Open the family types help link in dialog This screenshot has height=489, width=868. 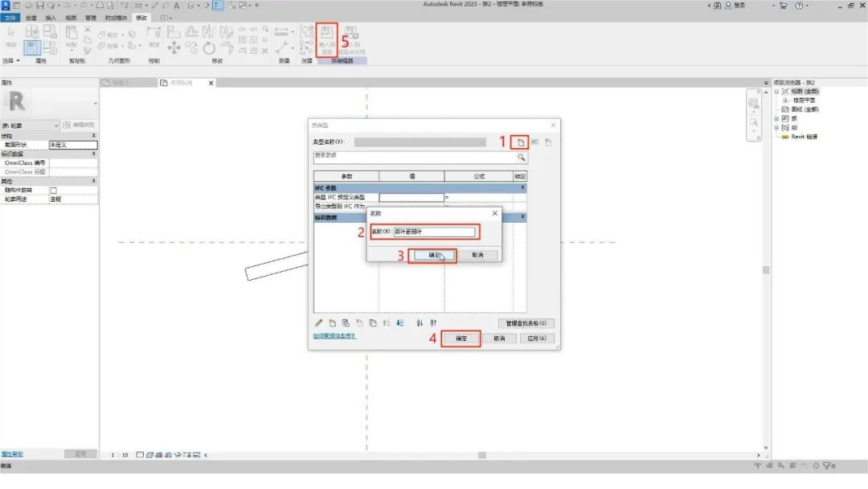334,336
